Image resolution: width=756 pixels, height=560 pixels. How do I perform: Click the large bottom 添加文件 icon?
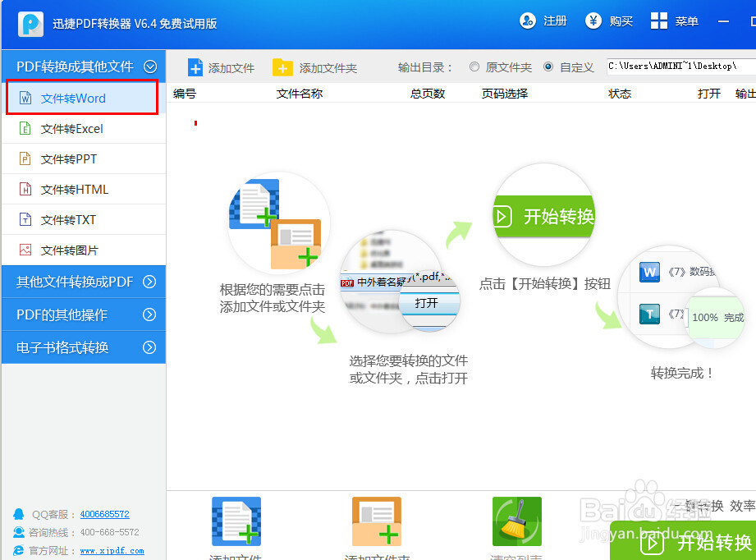click(x=236, y=521)
